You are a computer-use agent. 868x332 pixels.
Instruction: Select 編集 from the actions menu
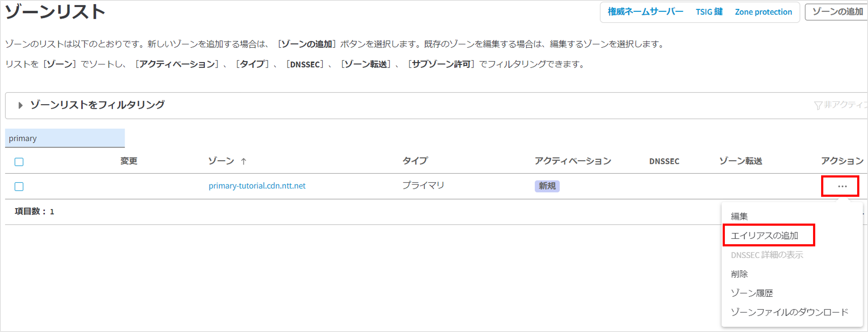(x=739, y=216)
